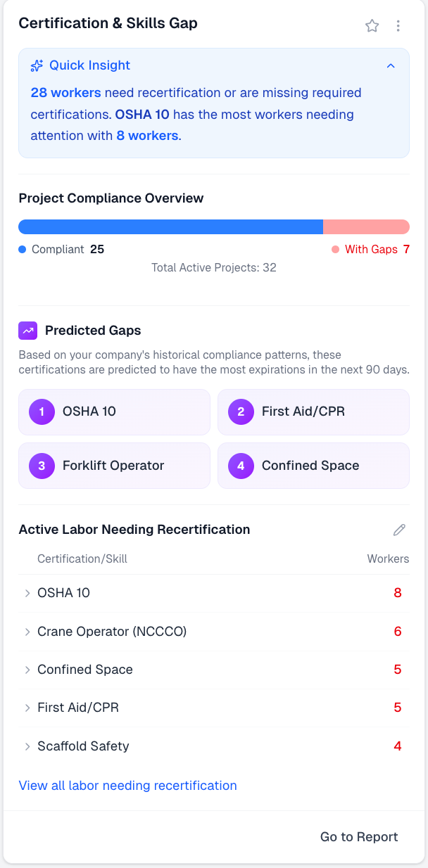The image size is (428, 868).
Task: Click the number 1 badge on OSHA 10
Action: coord(42,412)
